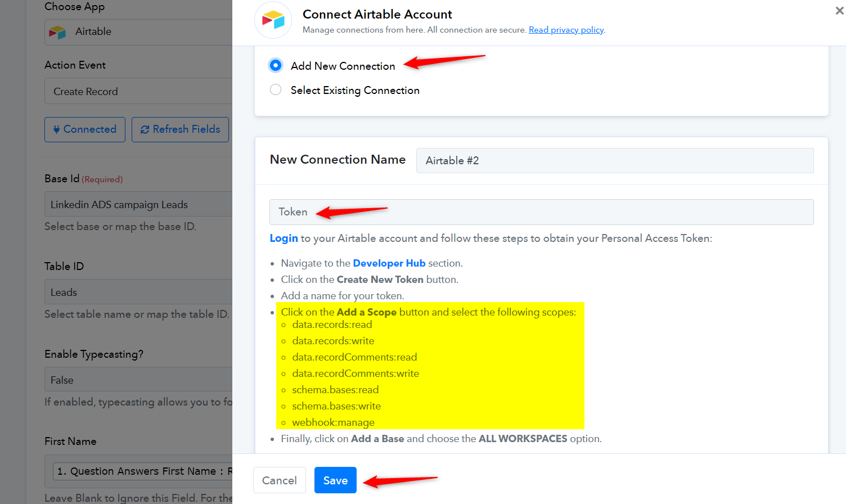The height and width of the screenshot is (504, 846).
Task: Open the Choose App Airtable dropdown
Action: 138,32
